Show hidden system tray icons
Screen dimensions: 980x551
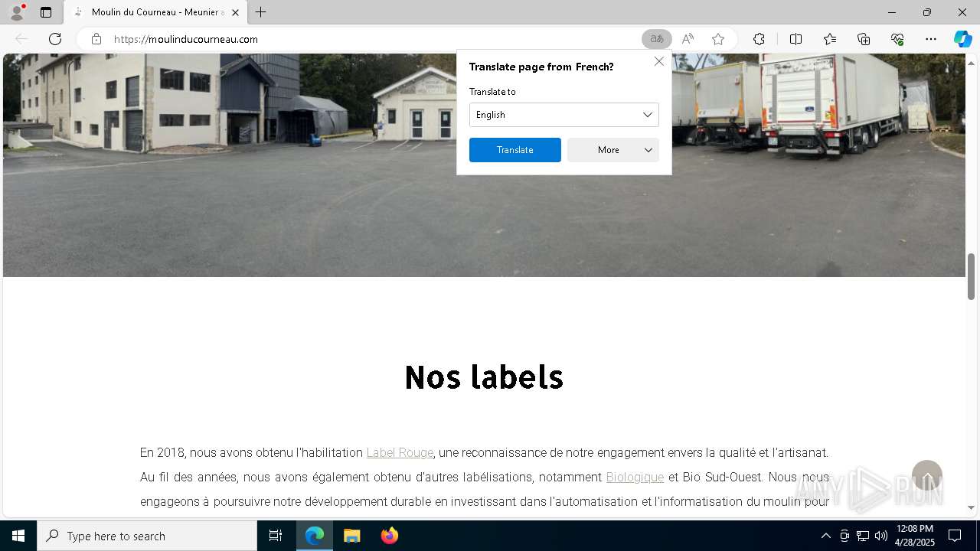point(825,536)
